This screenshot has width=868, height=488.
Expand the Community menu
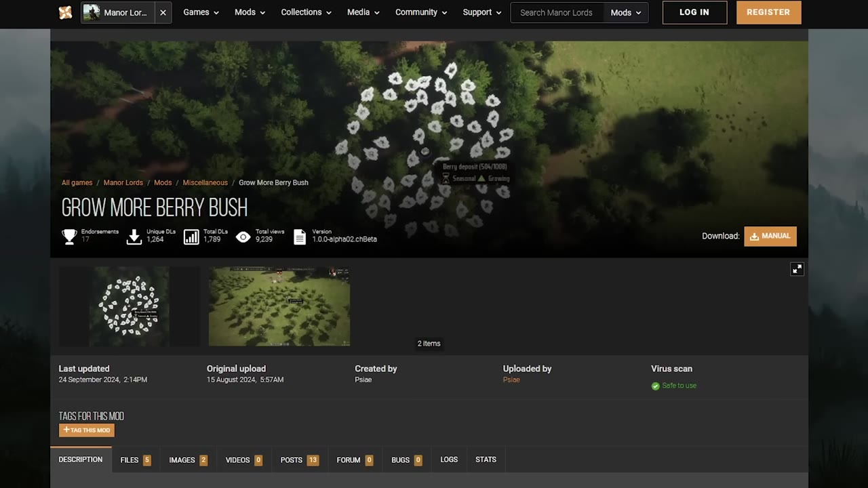point(421,12)
